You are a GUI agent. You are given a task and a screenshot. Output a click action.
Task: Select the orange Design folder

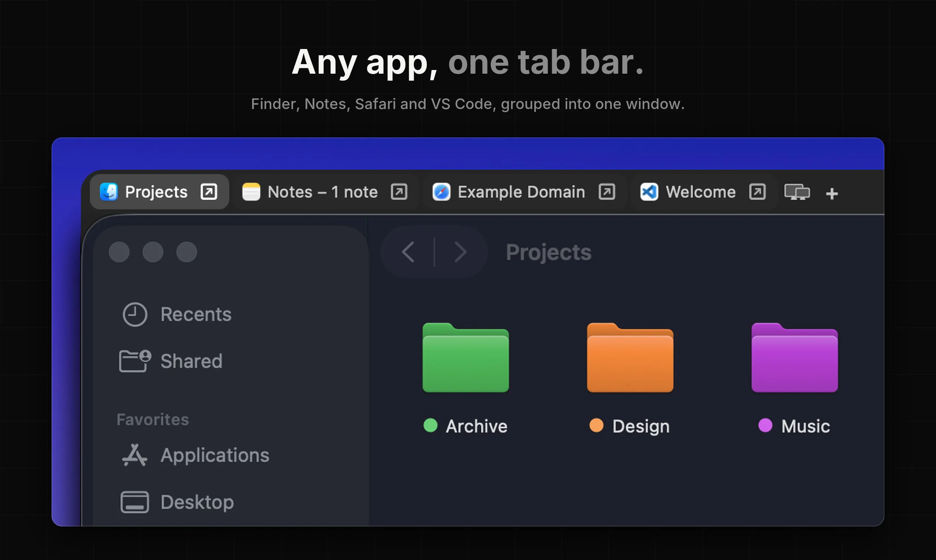point(630,357)
